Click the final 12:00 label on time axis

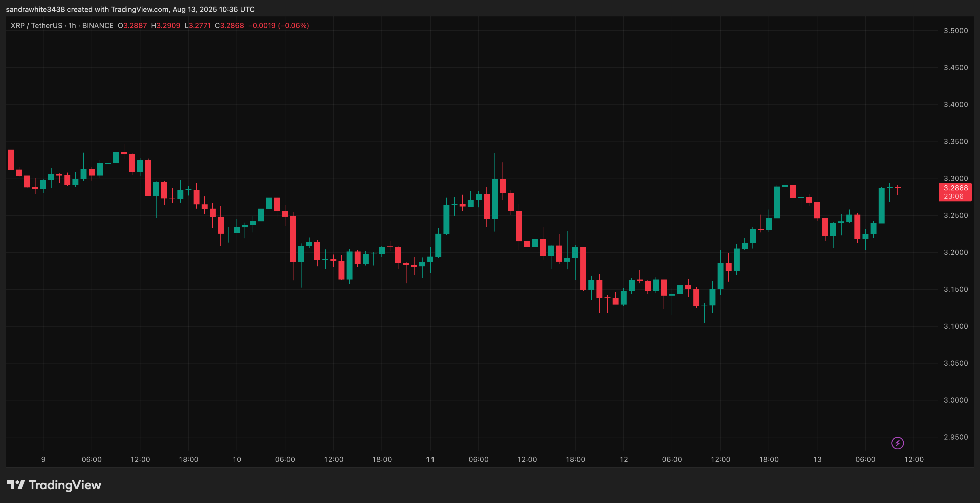(914, 459)
